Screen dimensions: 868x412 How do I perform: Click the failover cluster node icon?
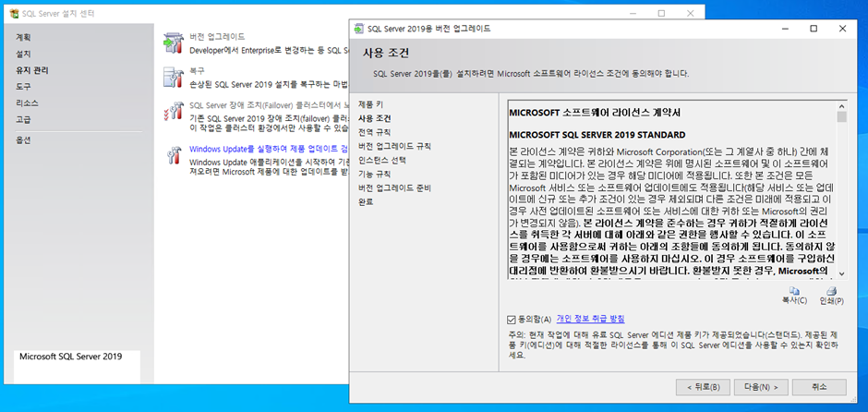[172, 111]
